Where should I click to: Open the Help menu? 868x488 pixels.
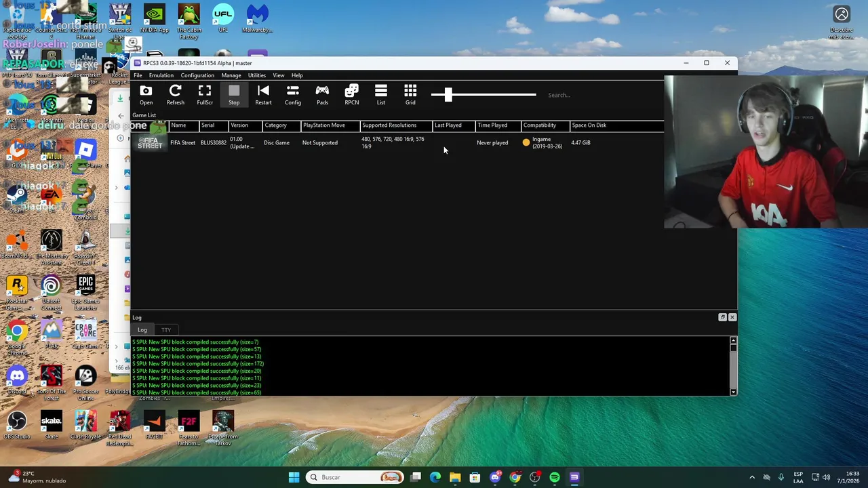pyautogui.click(x=297, y=75)
